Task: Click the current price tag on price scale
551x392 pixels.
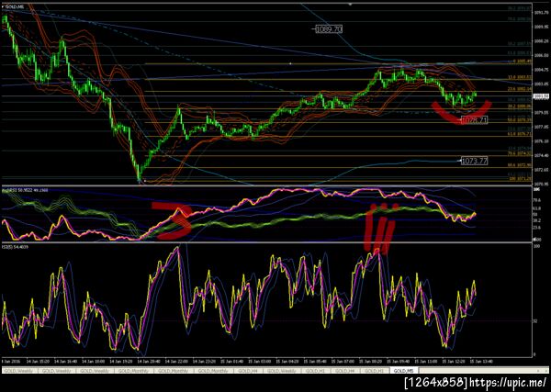Action: point(542,95)
